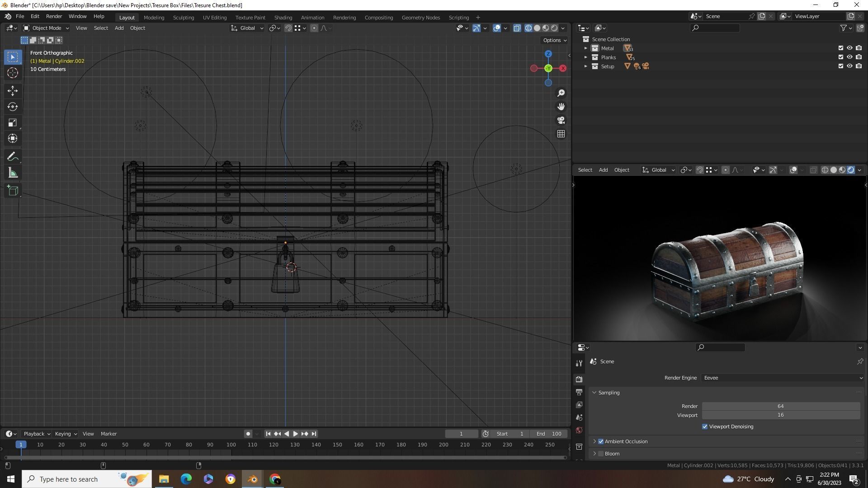
Task: Open the Object Mode dropdown
Action: pyautogui.click(x=46, y=28)
